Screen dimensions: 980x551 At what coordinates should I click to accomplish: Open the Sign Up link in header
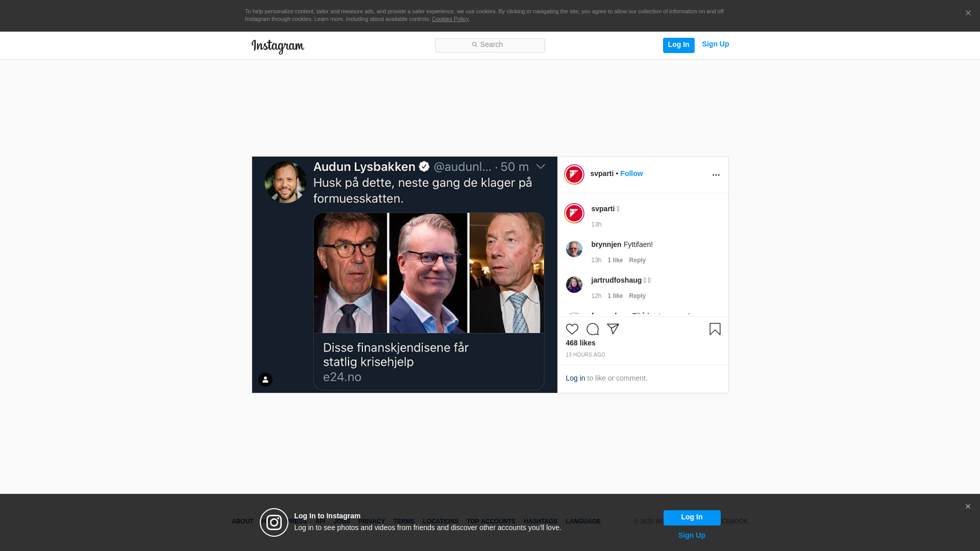715,44
